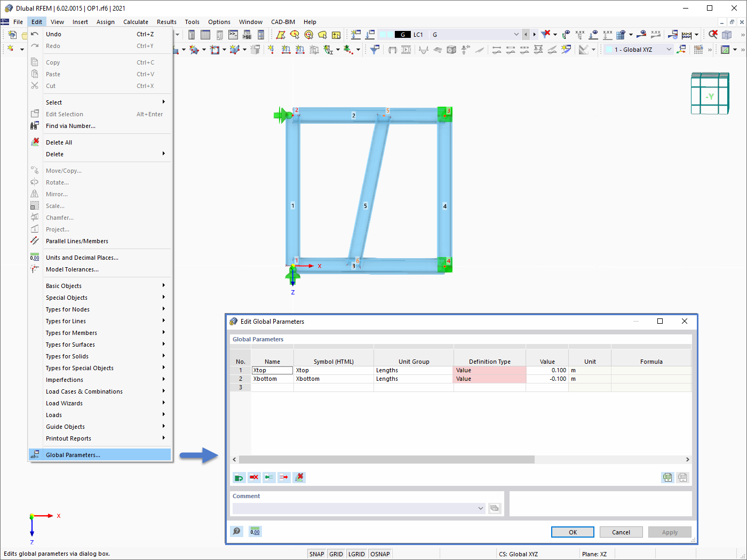This screenshot has height=560, width=747.
Task: Click the Apply button
Action: (x=670, y=532)
